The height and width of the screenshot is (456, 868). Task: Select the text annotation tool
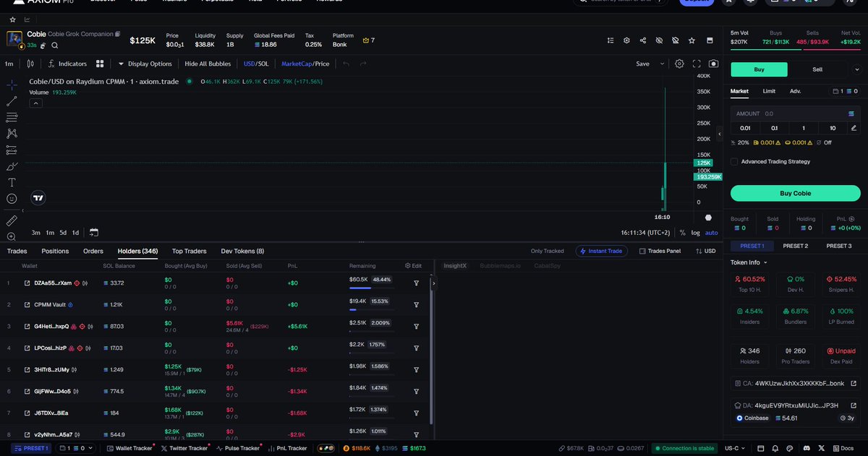pyautogui.click(x=12, y=182)
